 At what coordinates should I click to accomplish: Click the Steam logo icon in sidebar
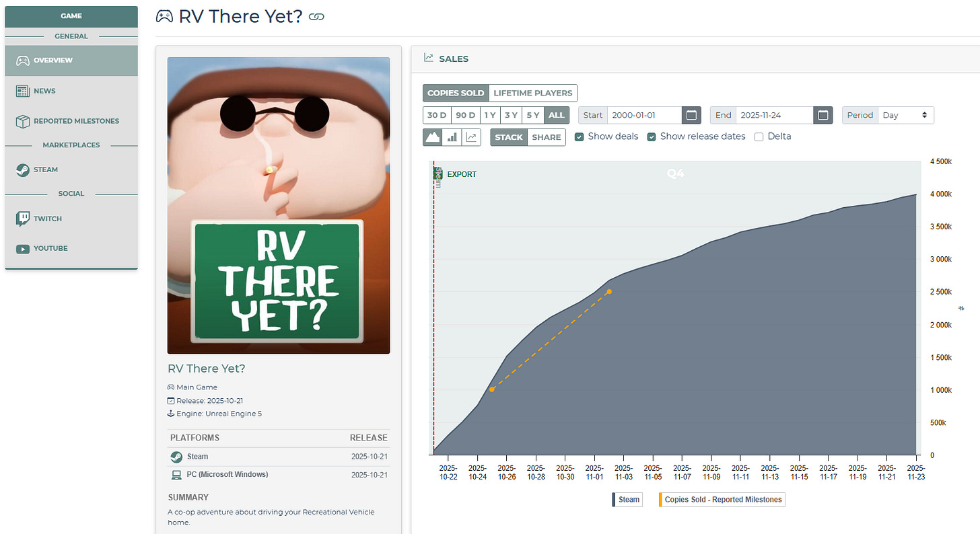(x=23, y=170)
